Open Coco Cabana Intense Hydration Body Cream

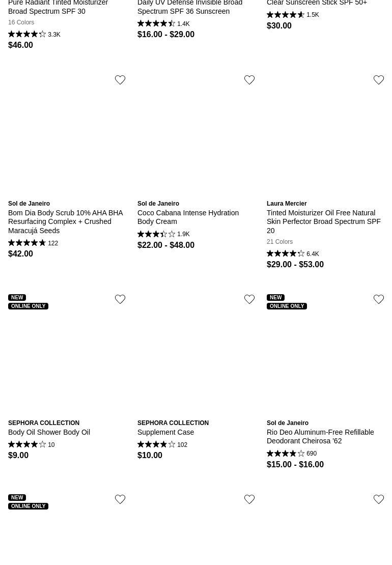pos(188,217)
